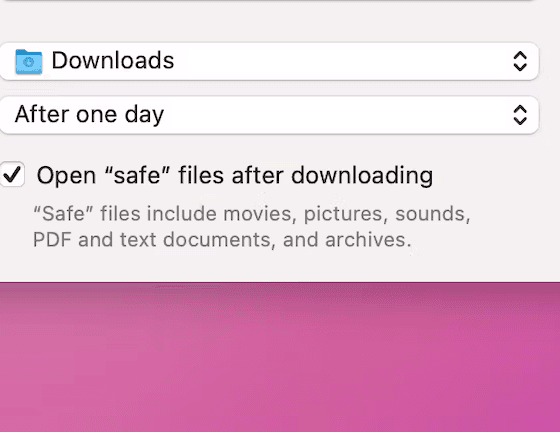Click the checkmark icon for opening safe files
The image size is (560, 432).
pos(12,174)
